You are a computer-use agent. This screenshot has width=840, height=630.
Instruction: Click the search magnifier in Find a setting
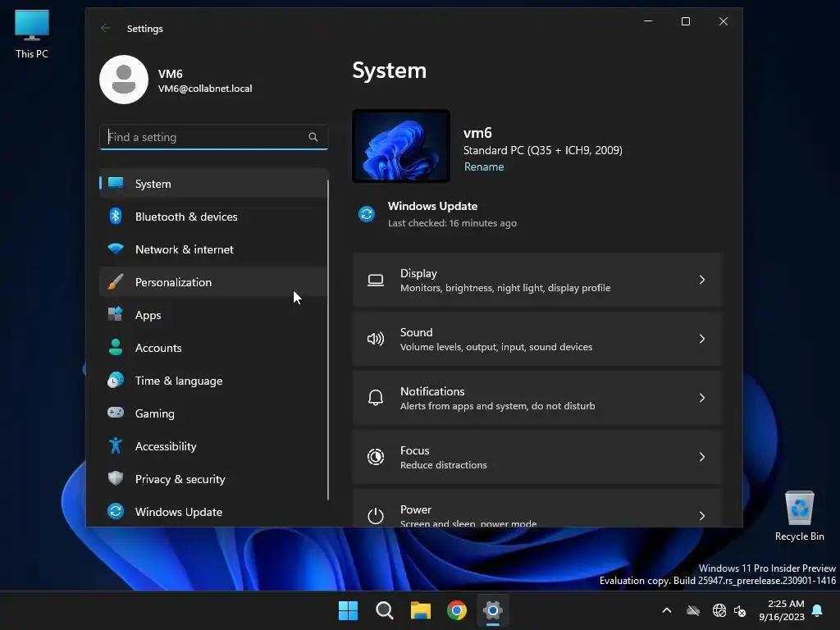[x=313, y=137]
